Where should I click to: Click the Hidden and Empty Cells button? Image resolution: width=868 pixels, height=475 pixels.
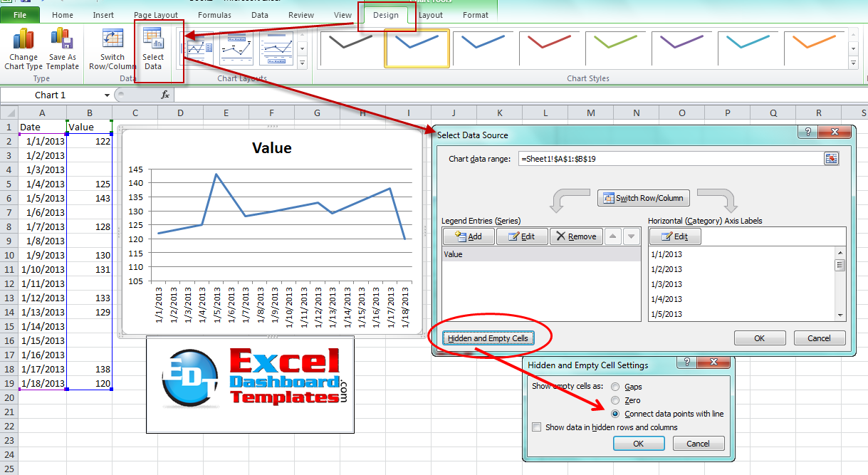pyautogui.click(x=488, y=338)
